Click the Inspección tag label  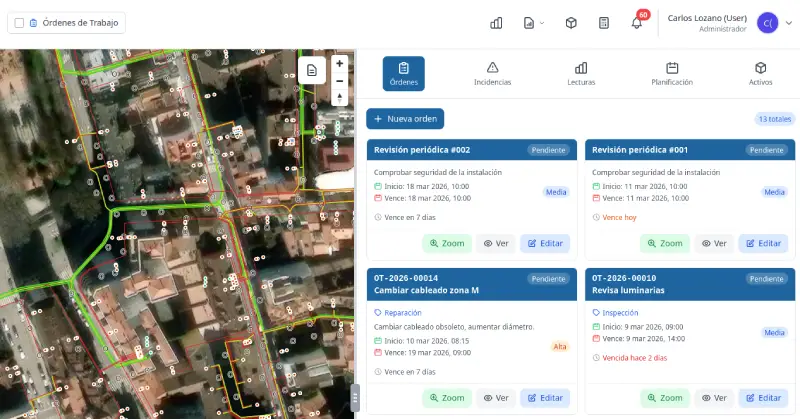620,313
